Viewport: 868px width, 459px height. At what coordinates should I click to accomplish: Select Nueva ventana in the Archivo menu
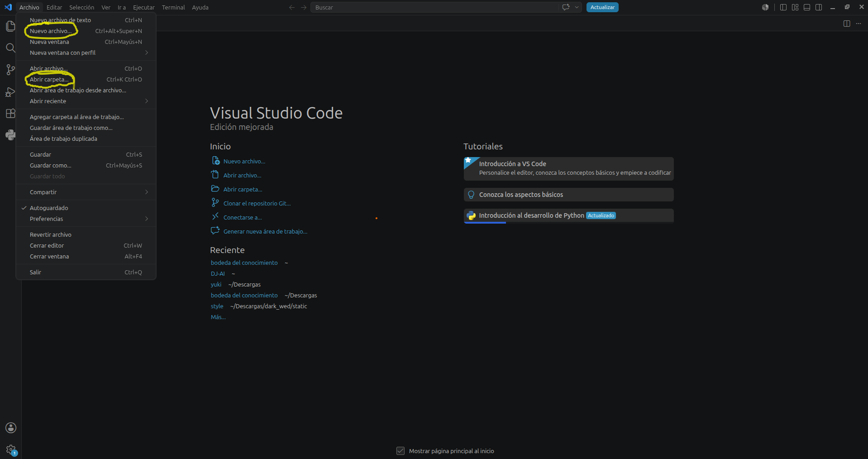[86, 42]
